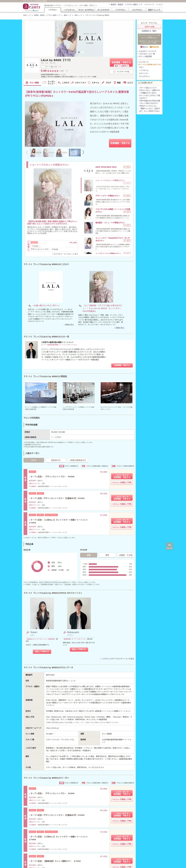Filter popular coupons by すべて
This screenshot has width=186, height=868.
coord(34,460)
